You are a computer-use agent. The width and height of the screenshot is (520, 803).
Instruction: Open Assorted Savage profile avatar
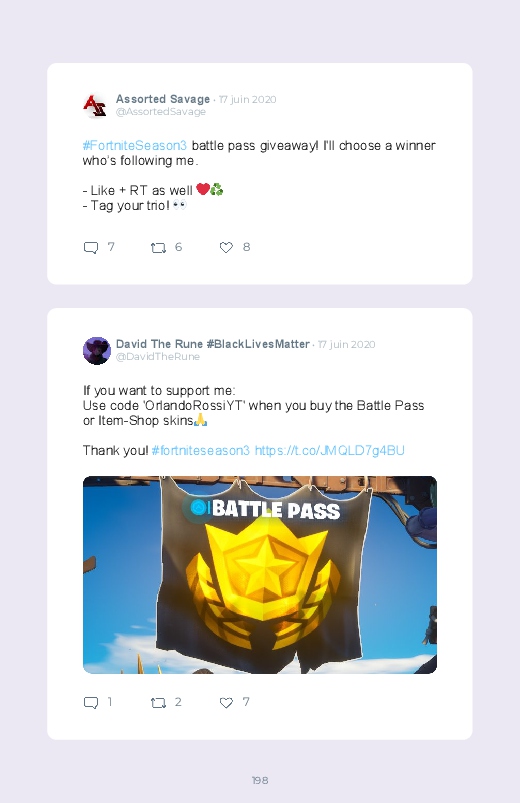pos(96,105)
